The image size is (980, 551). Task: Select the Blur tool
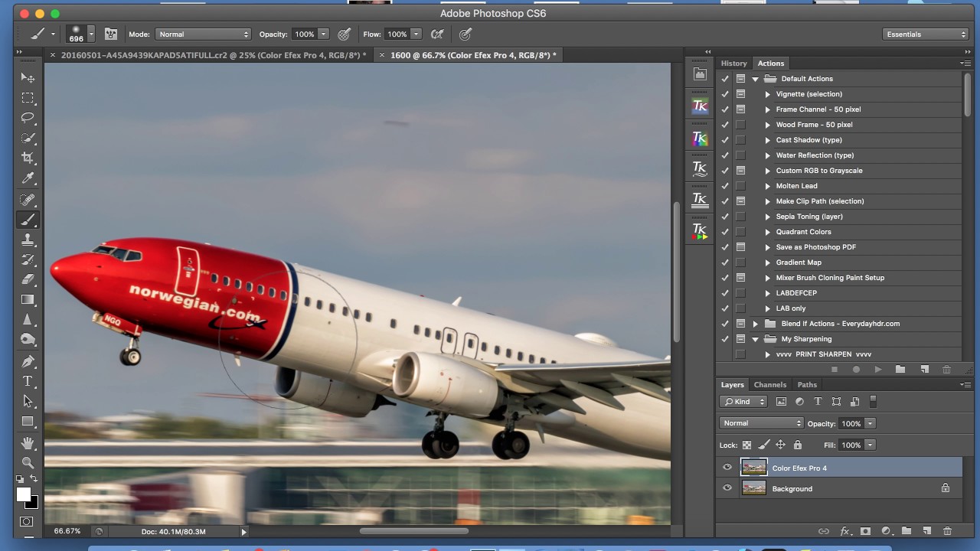pos(28,319)
